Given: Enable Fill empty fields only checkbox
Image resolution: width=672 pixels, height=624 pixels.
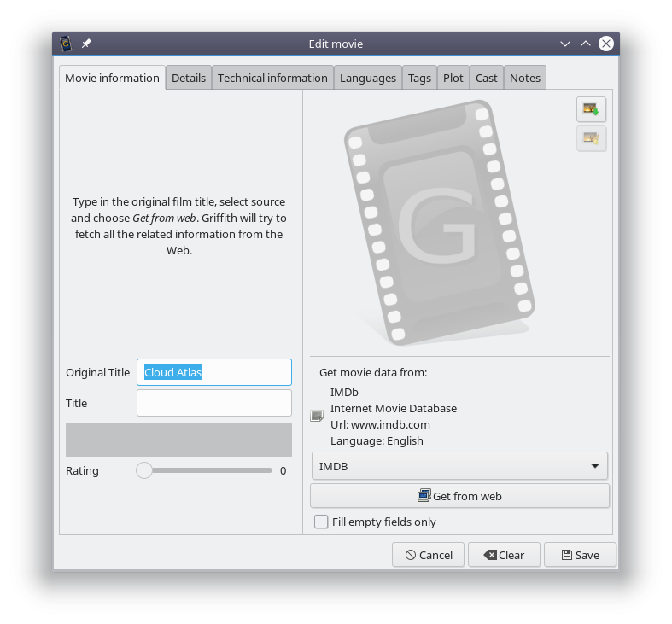Looking at the screenshot, I should click(x=321, y=522).
